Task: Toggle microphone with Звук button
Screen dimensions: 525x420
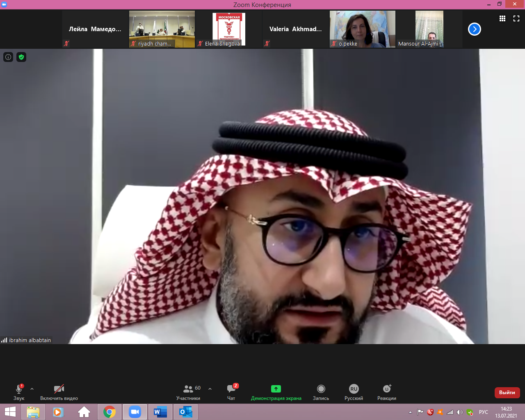Action: tap(19, 392)
